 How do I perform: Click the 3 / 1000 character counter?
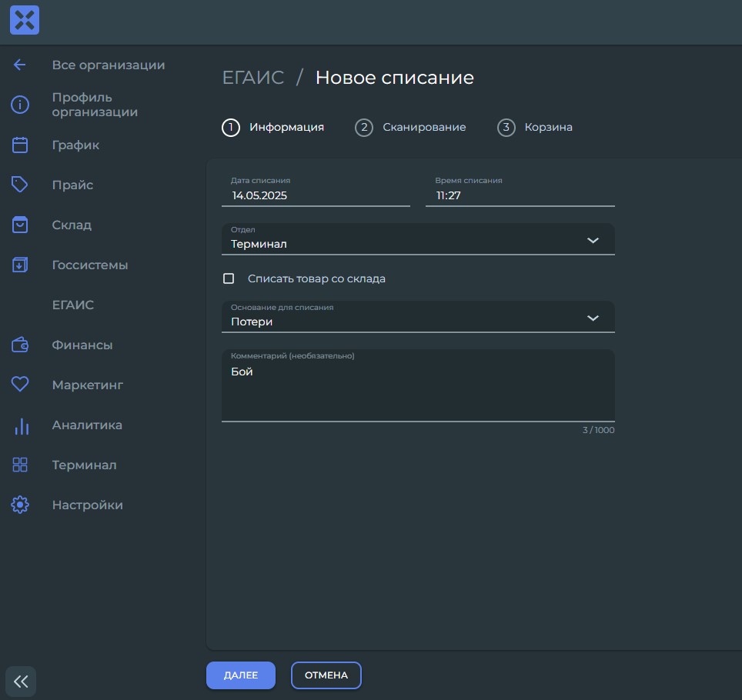tap(599, 430)
